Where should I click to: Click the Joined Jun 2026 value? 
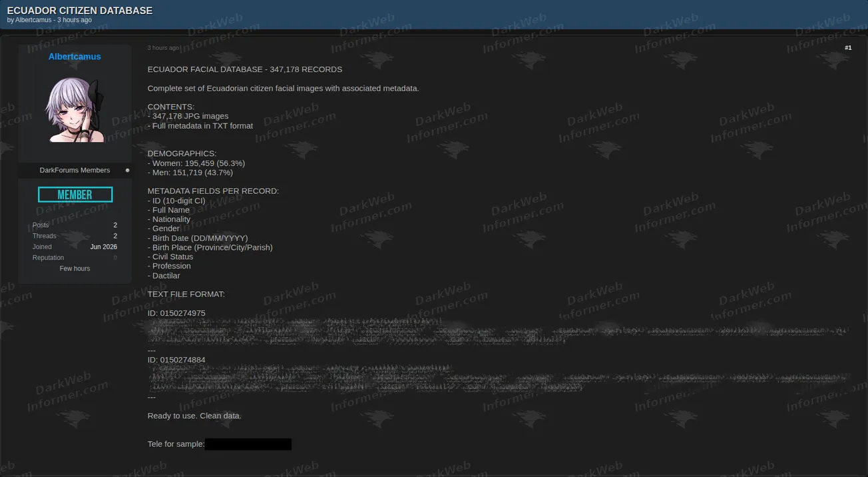104,247
